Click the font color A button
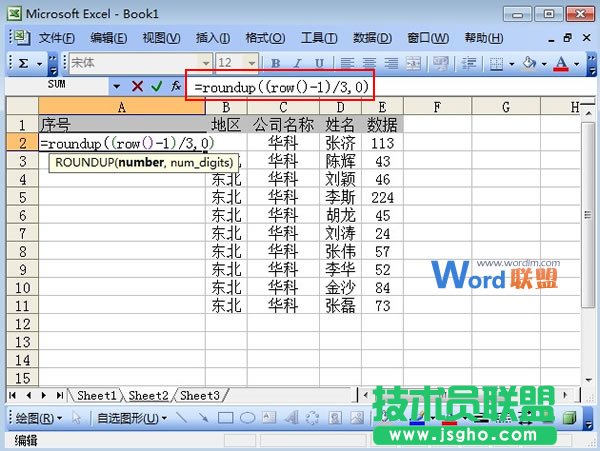 point(561,63)
